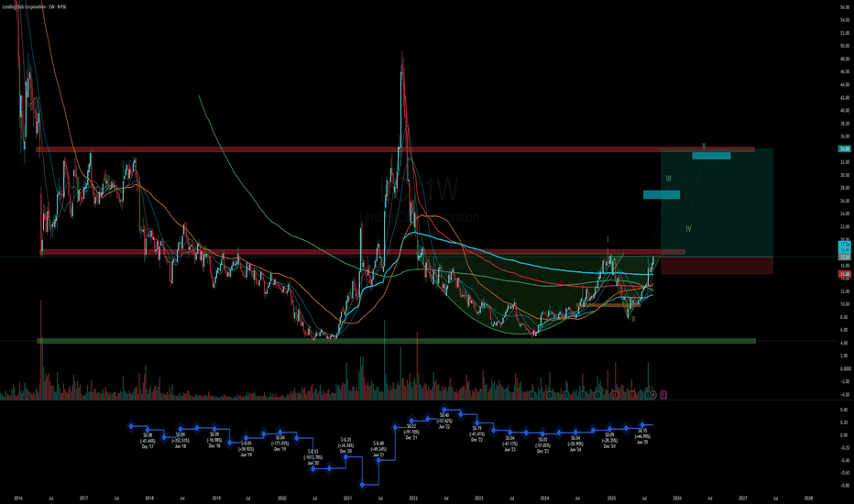Image resolution: width=854 pixels, height=504 pixels.
Task: Click the Jun '21 EPS data point label
Action: pos(378,449)
